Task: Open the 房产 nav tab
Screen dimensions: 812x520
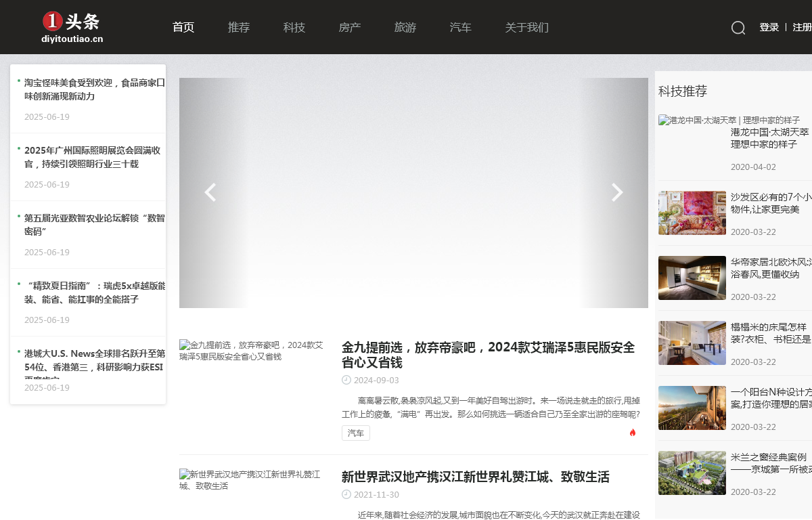Action: click(x=350, y=27)
